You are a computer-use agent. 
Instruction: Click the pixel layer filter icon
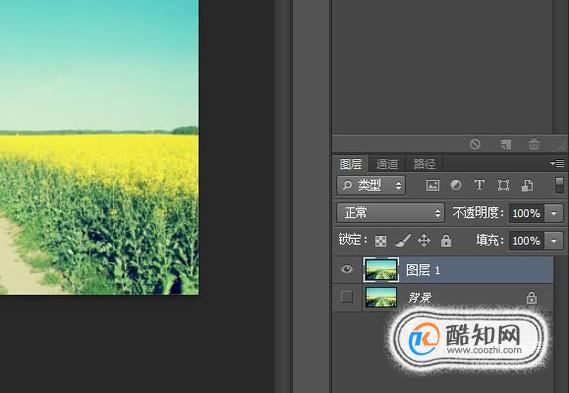tap(432, 185)
